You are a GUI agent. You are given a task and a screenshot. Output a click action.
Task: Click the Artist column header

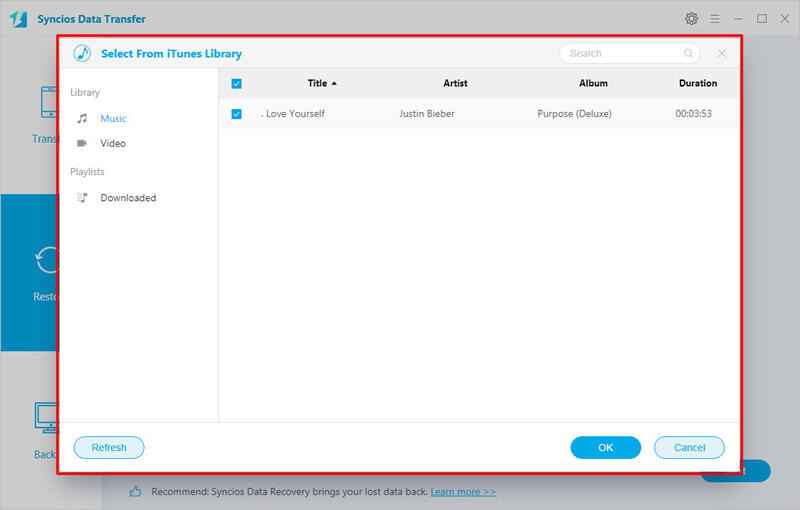pos(455,84)
